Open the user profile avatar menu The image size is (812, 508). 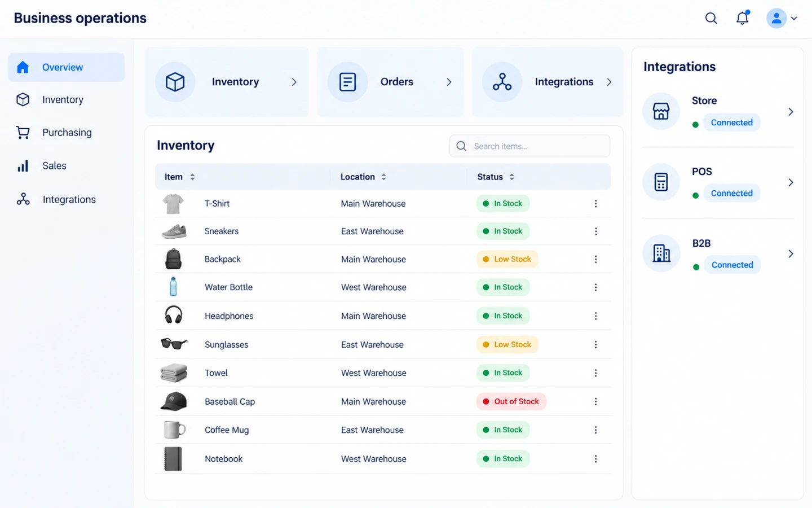click(x=782, y=18)
